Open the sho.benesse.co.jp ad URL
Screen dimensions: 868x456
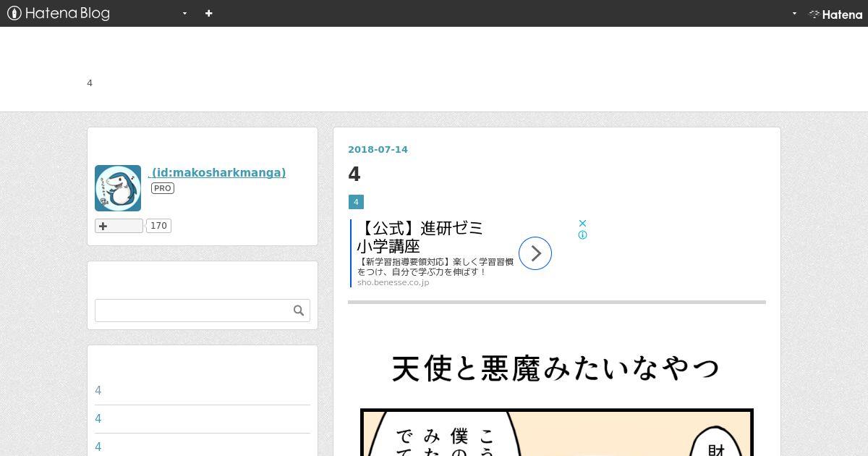pos(393,282)
